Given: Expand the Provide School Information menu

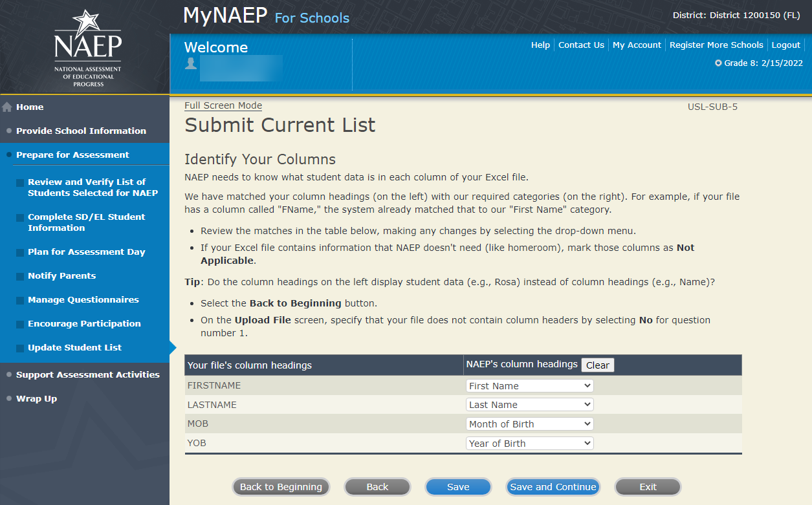Looking at the screenshot, I should point(81,131).
